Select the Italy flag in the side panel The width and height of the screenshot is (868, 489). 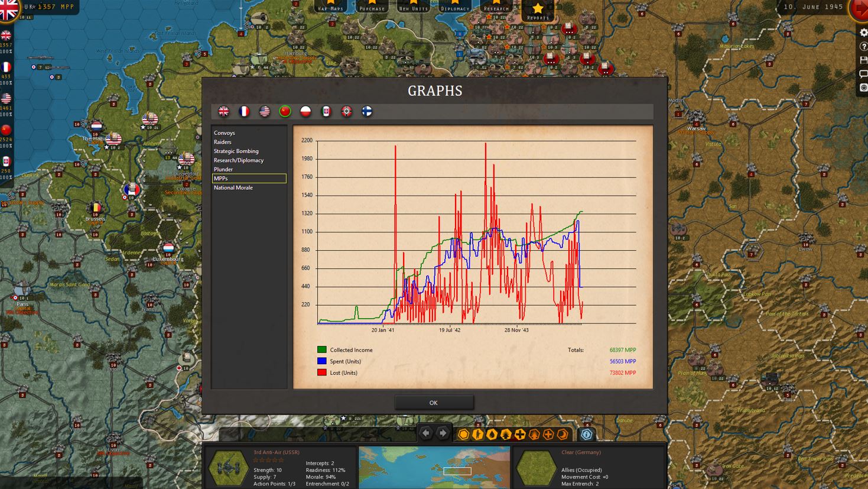6,161
